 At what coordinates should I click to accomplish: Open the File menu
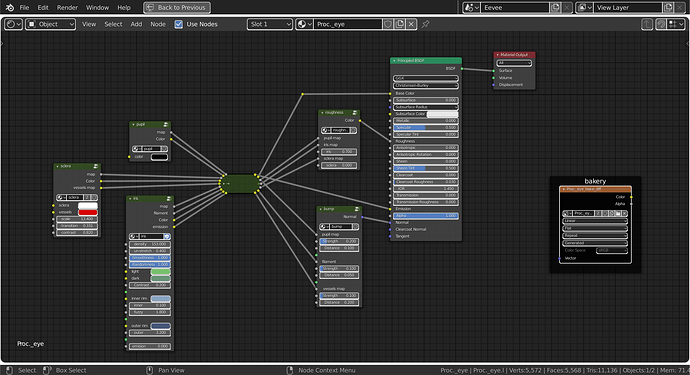(x=24, y=7)
